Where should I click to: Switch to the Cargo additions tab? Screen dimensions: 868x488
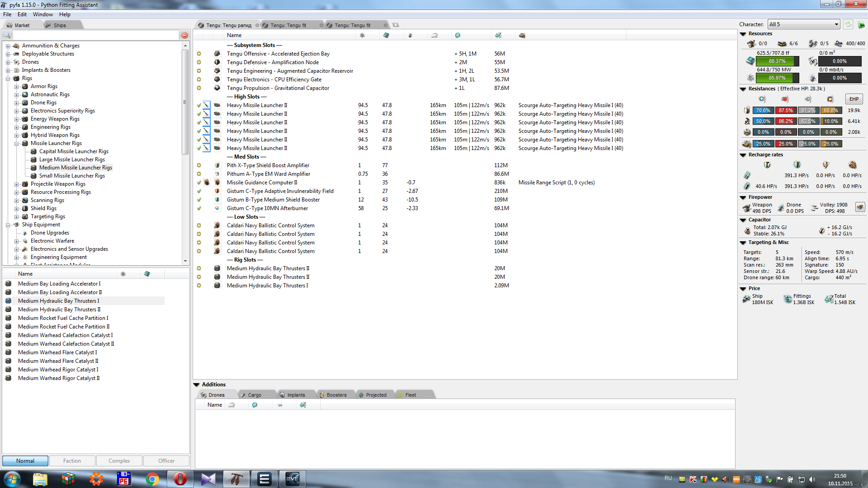coord(255,395)
